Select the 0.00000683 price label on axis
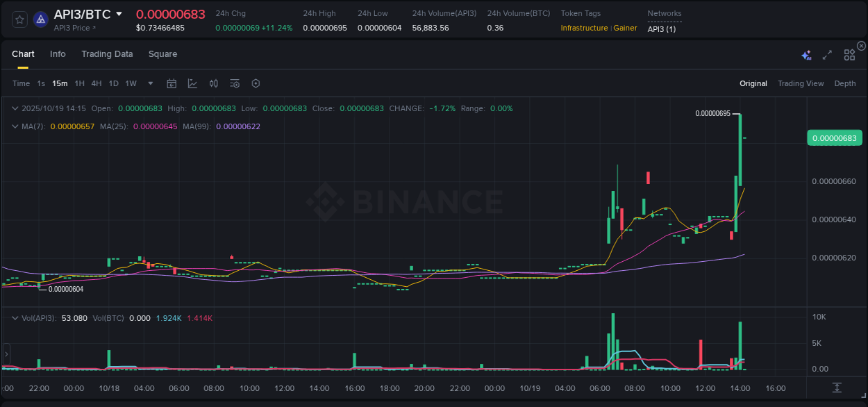This screenshot has height=407, width=868. tap(834, 138)
